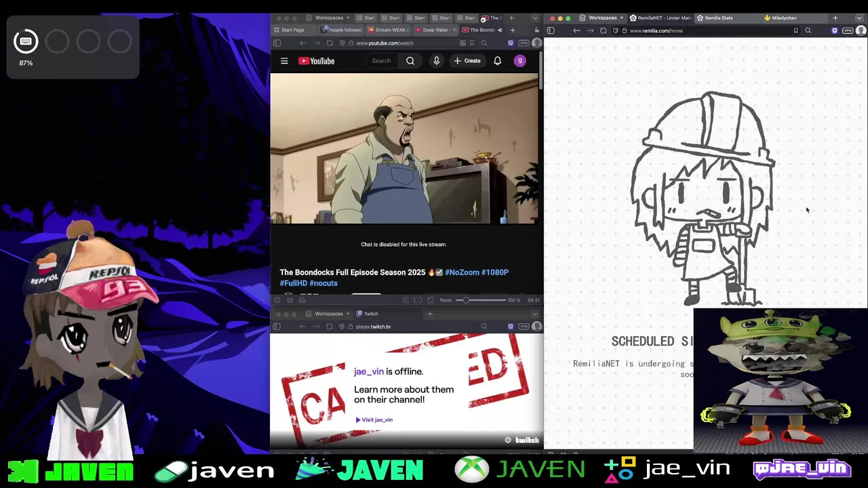
Task: Toggle sidebar panel in Remilia browser window
Action: pos(551,30)
